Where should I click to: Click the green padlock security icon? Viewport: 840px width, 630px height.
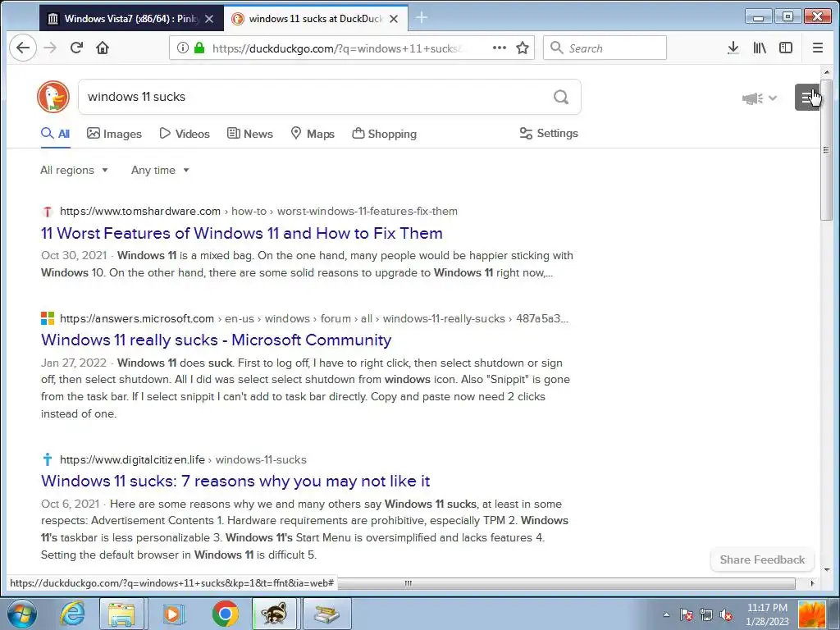click(x=199, y=48)
